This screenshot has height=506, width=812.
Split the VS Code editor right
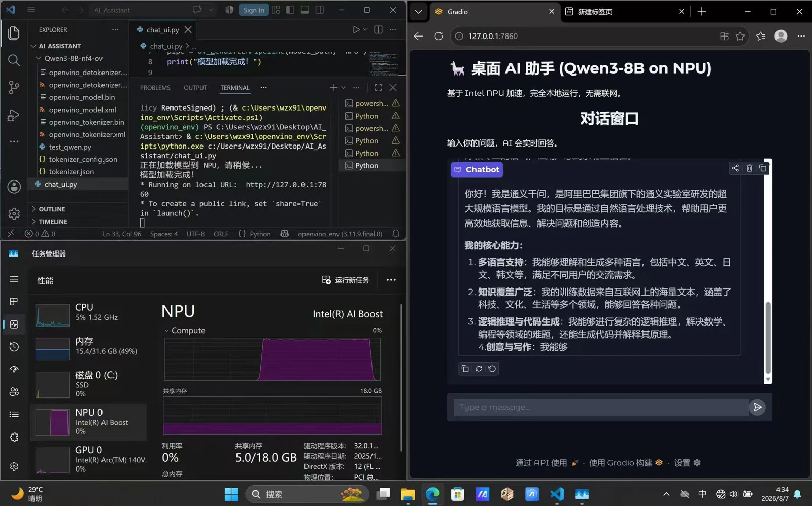[378, 30]
